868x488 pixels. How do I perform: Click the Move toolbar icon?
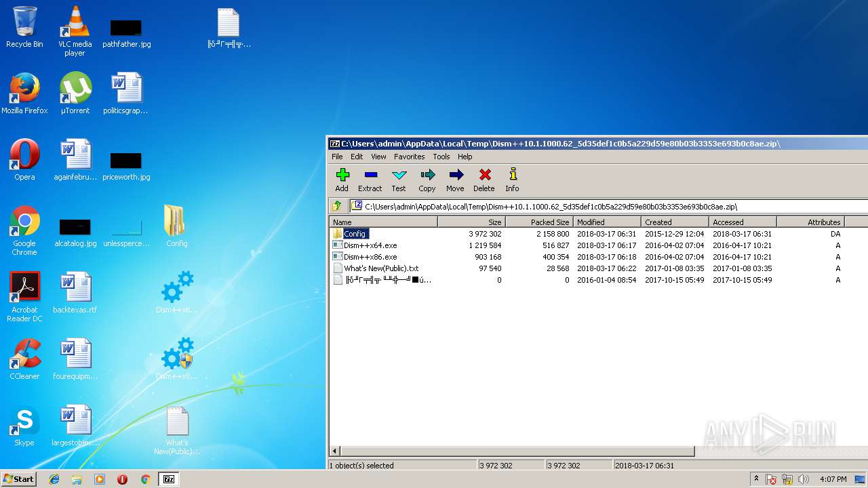[455, 180]
